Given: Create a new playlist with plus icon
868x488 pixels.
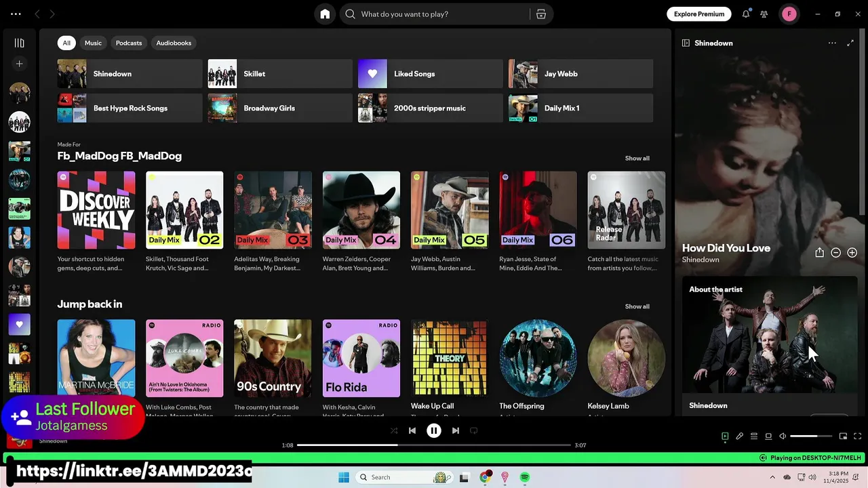Looking at the screenshot, I should (x=20, y=64).
